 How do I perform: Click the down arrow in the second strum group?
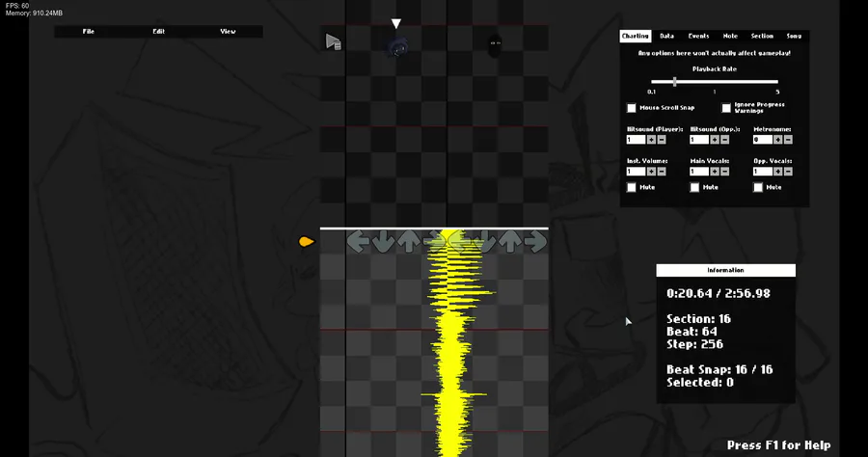coord(484,242)
